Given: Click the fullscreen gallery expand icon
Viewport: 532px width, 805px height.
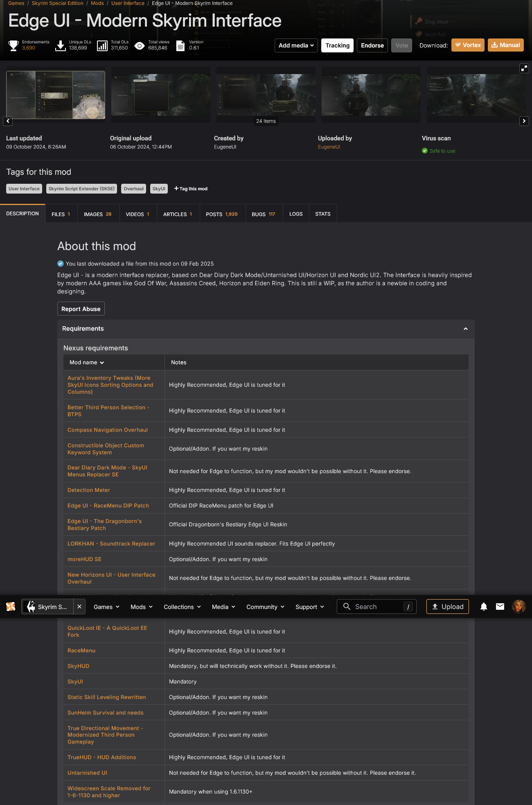Looking at the screenshot, I should [x=524, y=68].
